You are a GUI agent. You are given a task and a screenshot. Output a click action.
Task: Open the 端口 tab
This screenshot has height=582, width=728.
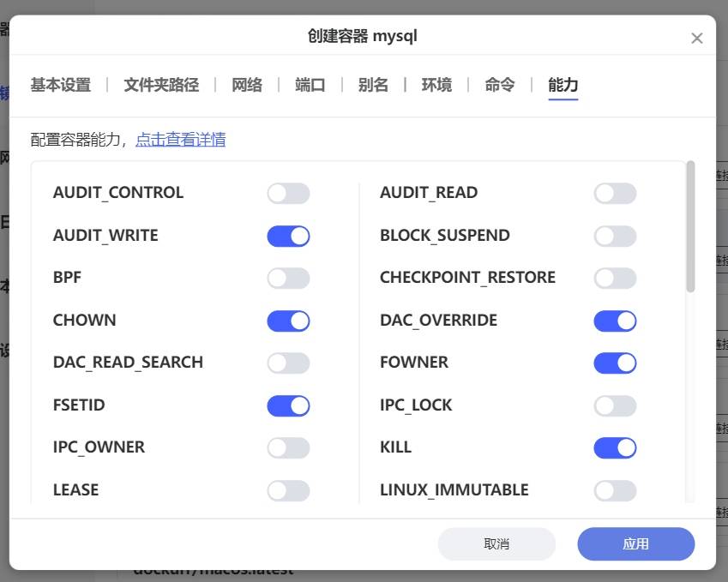tap(310, 85)
